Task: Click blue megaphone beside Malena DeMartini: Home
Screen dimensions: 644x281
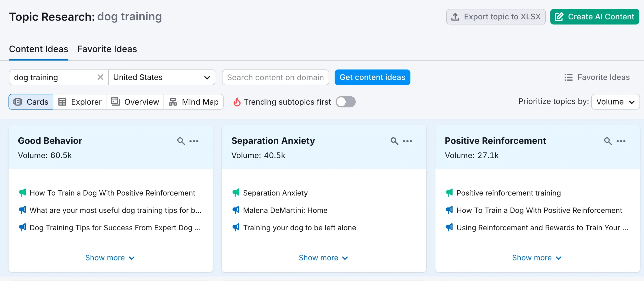Action: (x=236, y=210)
